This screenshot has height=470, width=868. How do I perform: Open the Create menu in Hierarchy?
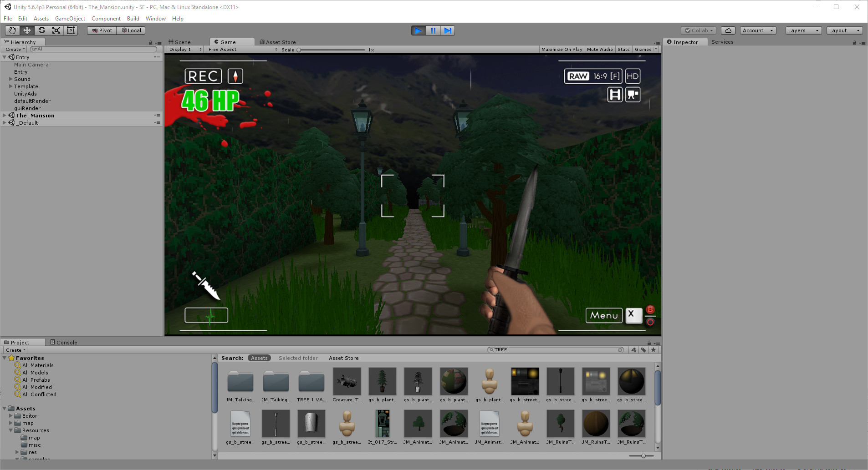14,49
